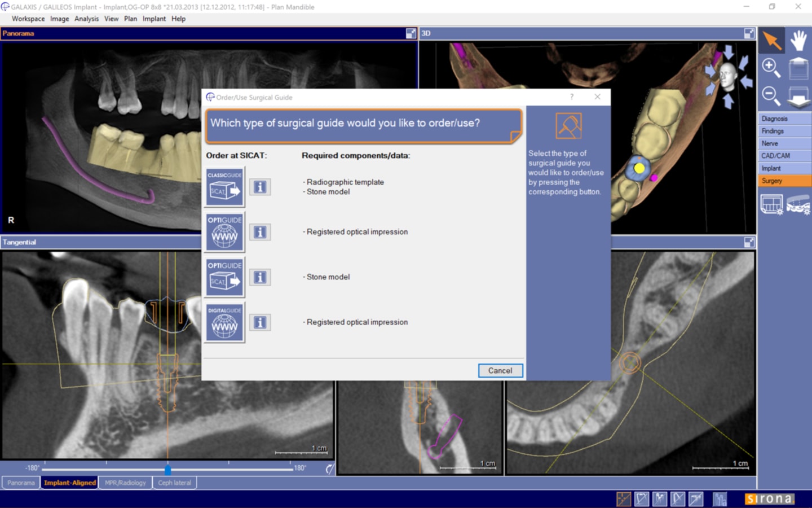Order an OptiGuide via web upload

pyautogui.click(x=224, y=232)
